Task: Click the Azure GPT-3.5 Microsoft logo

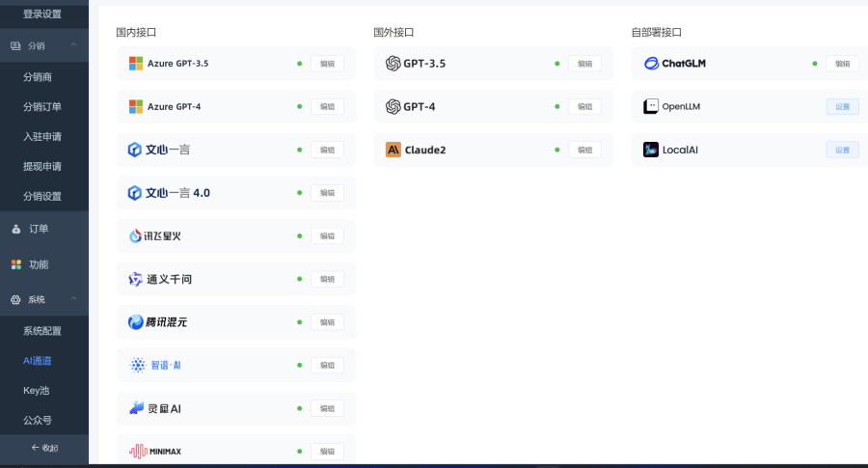Action: pos(135,64)
